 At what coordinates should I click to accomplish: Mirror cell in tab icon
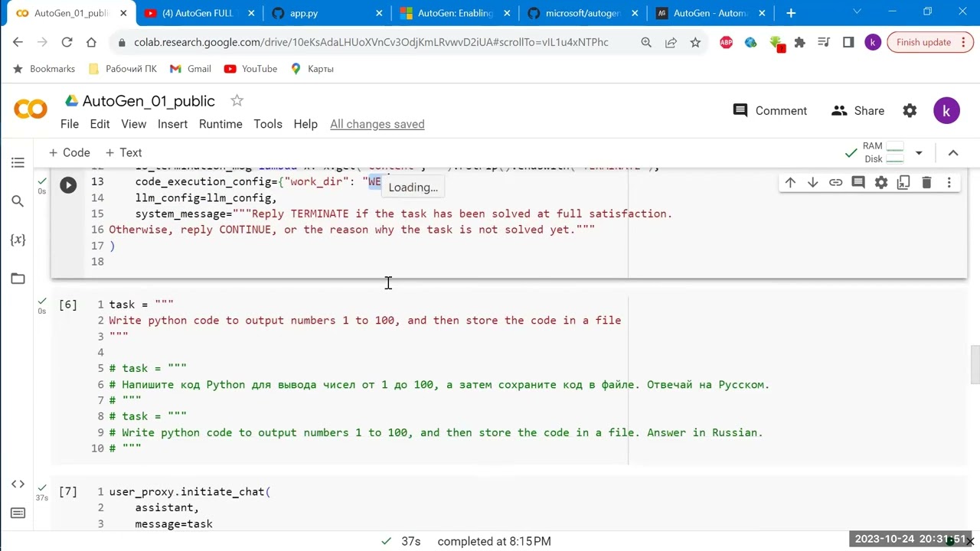pyautogui.click(x=903, y=182)
